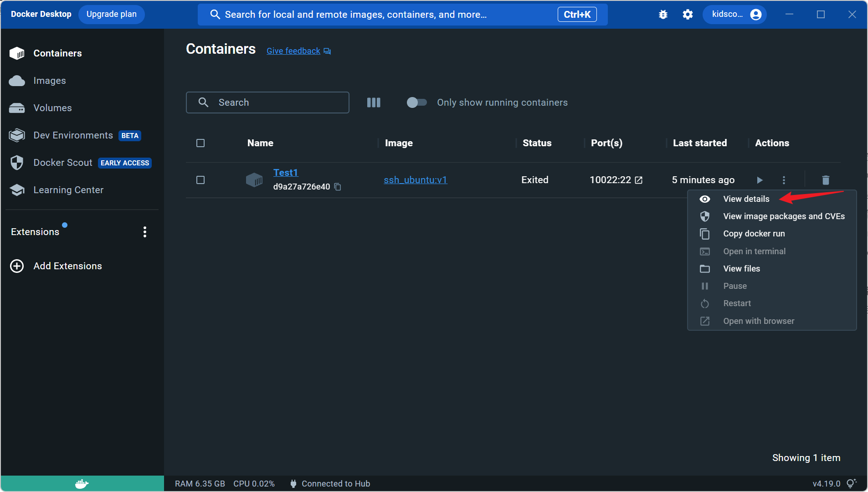
Task: Click the Test1 container cube icon
Action: pyautogui.click(x=254, y=180)
